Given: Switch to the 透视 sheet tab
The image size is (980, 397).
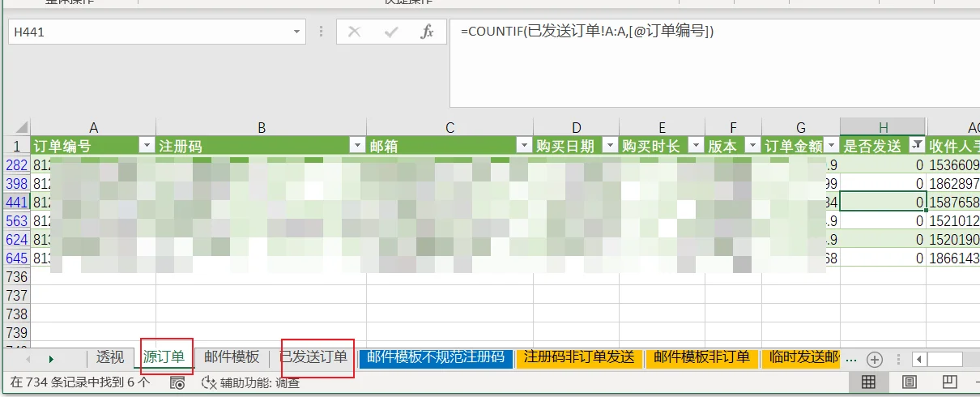Looking at the screenshot, I should pos(110,357).
